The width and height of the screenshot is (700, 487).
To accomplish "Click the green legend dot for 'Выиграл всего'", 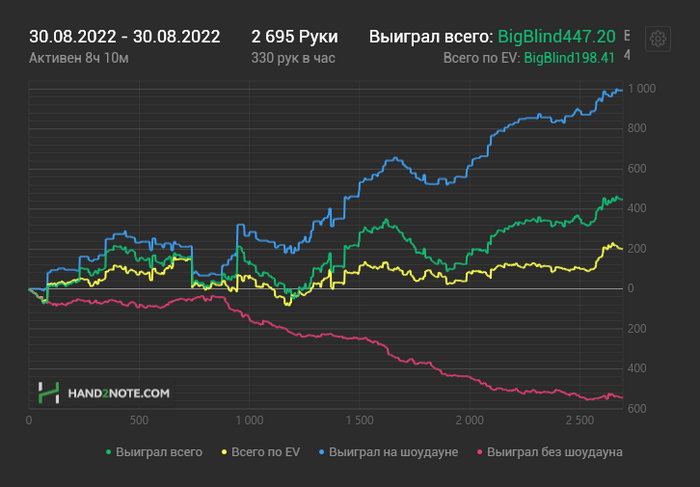I will [108, 452].
